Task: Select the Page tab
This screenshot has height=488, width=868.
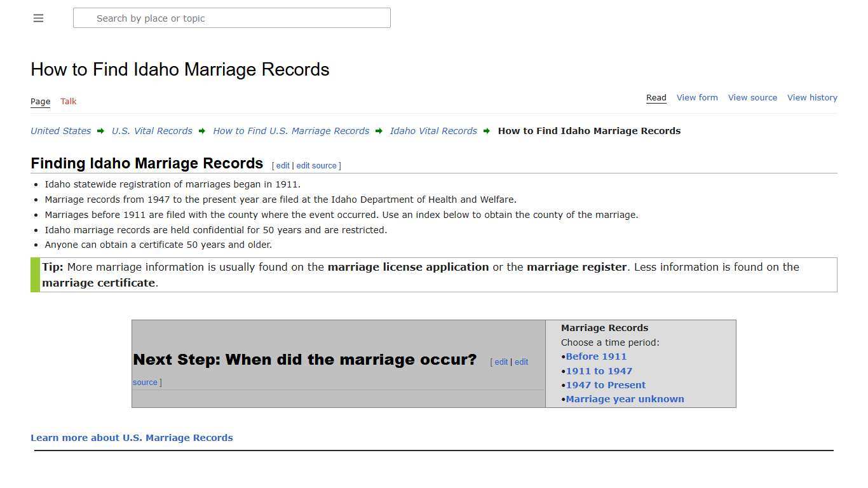Action: (x=40, y=101)
